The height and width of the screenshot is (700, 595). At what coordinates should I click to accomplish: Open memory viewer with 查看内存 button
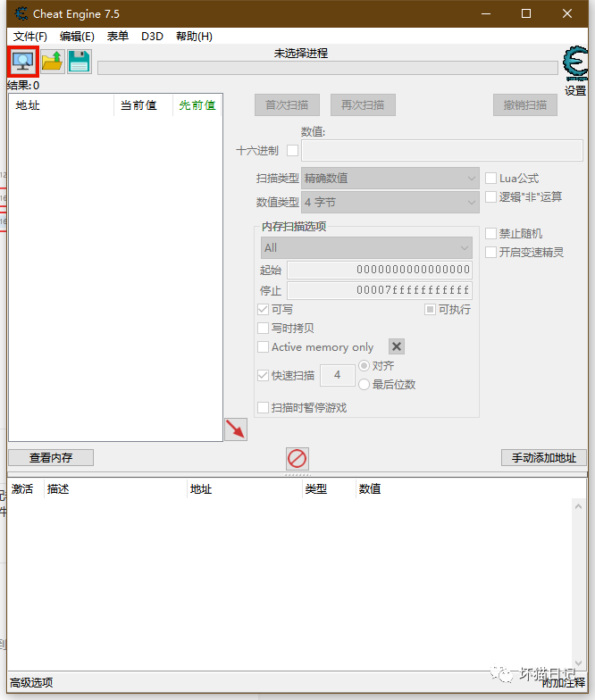[x=51, y=457]
